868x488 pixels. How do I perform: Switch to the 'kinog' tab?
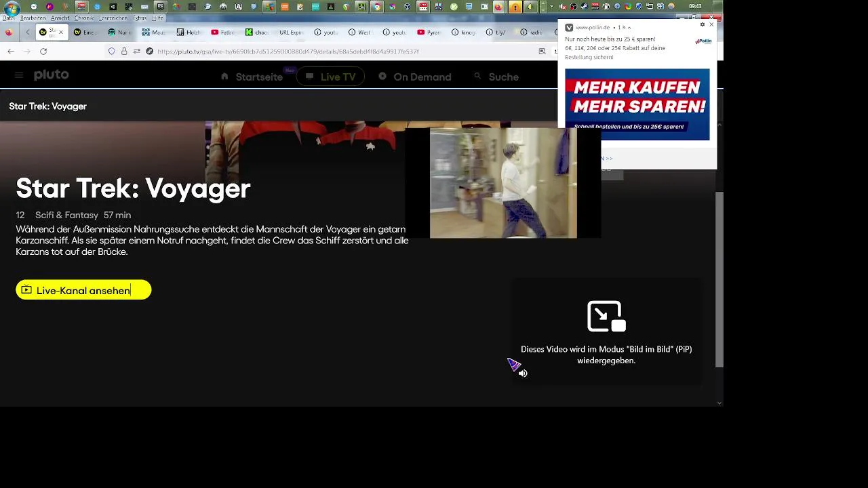(463, 33)
